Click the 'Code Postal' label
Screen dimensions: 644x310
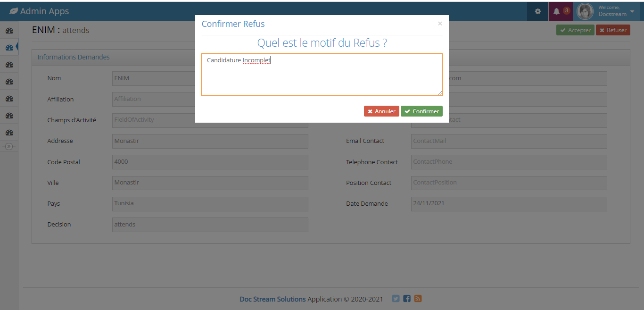[x=64, y=162]
